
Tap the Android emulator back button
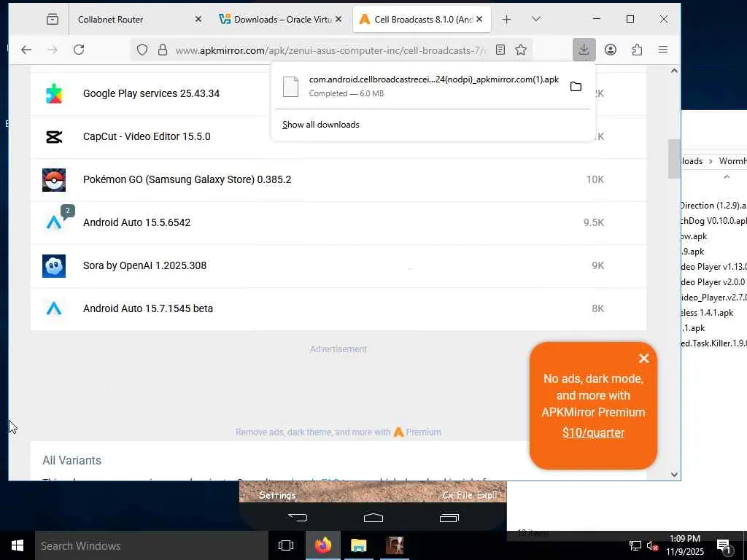(298, 518)
